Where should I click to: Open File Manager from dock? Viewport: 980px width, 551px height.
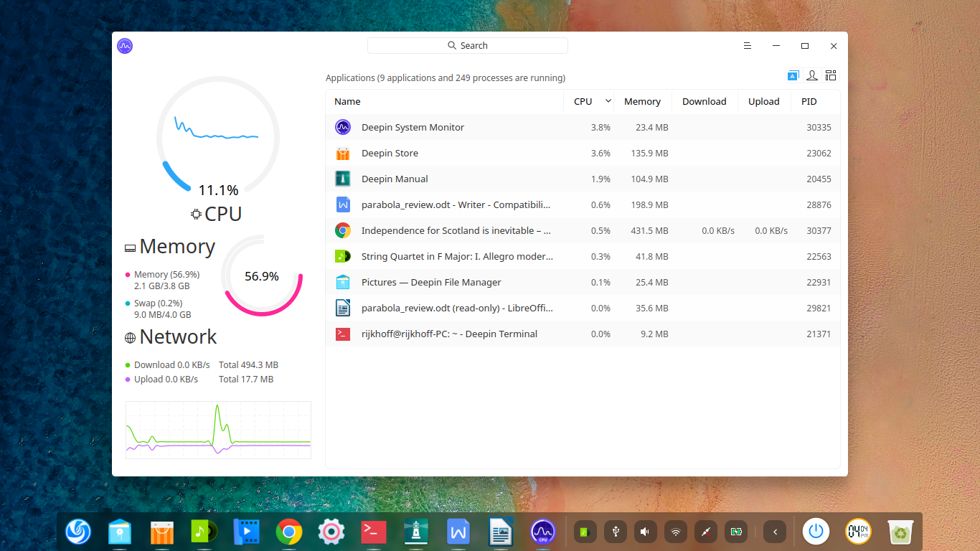click(x=120, y=532)
